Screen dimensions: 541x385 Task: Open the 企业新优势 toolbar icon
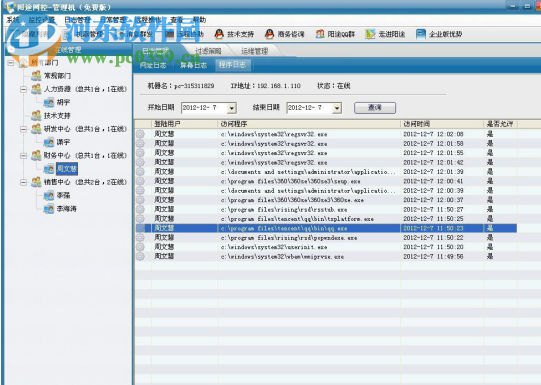(421, 34)
